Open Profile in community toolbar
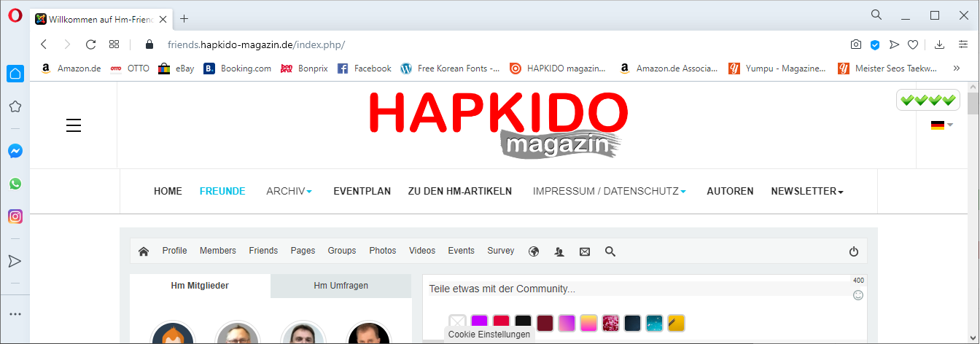 [x=174, y=251]
